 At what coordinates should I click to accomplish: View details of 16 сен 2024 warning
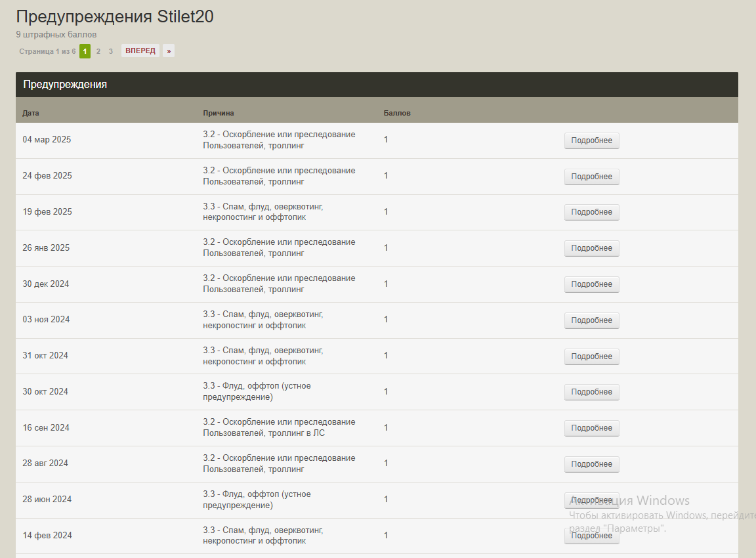pos(591,428)
